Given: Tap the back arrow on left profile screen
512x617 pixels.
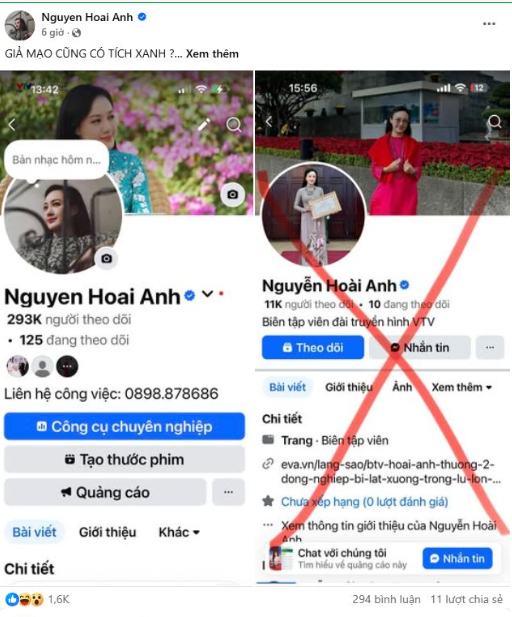Looking at the screenshot, I should pos(12,125).
